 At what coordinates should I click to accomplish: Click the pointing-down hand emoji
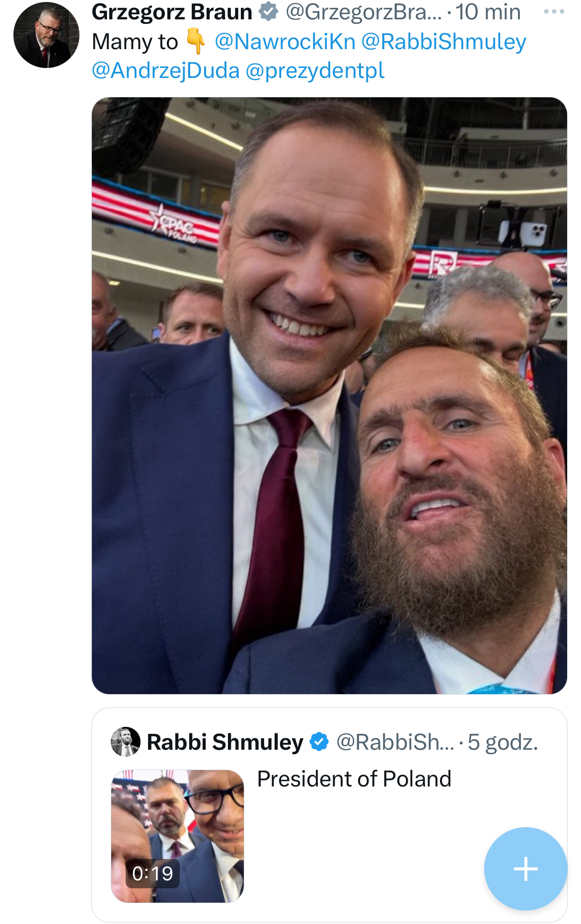[x=196, y=42]
